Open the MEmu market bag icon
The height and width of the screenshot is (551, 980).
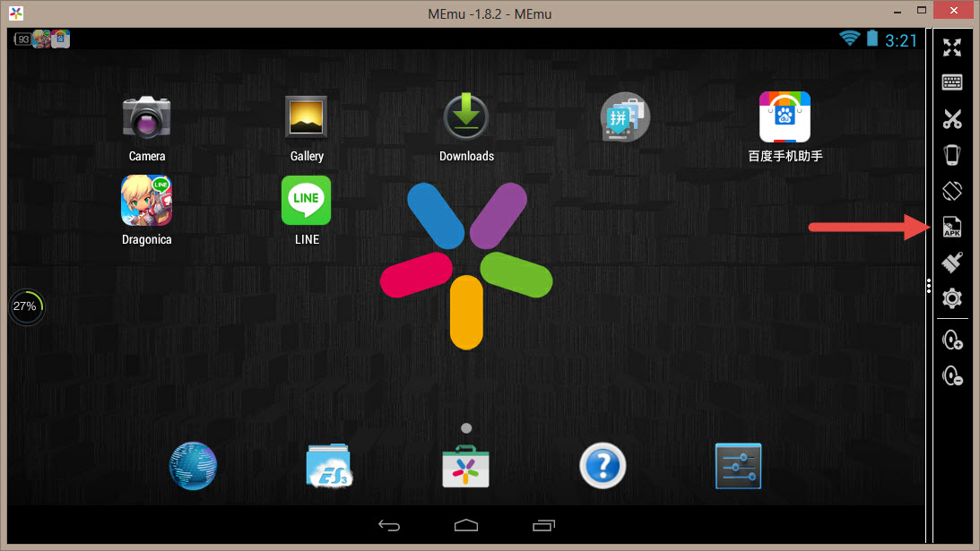pos(465,466)
